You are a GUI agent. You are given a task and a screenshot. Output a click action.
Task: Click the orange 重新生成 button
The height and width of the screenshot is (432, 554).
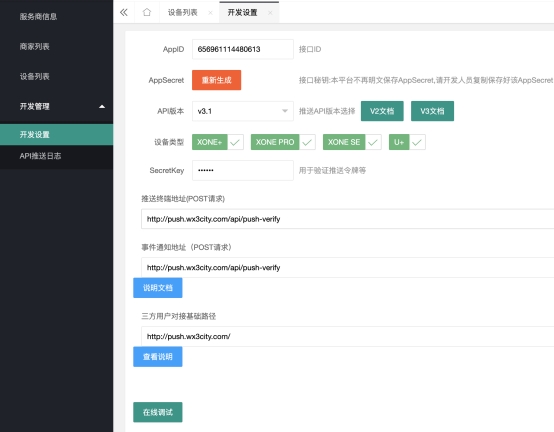pos(217,80)
